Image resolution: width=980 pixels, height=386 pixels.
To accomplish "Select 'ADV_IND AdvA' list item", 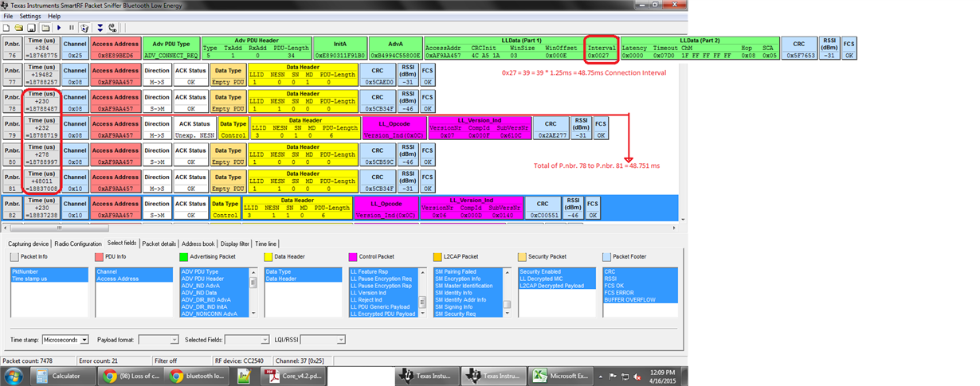I will (214, 287).
